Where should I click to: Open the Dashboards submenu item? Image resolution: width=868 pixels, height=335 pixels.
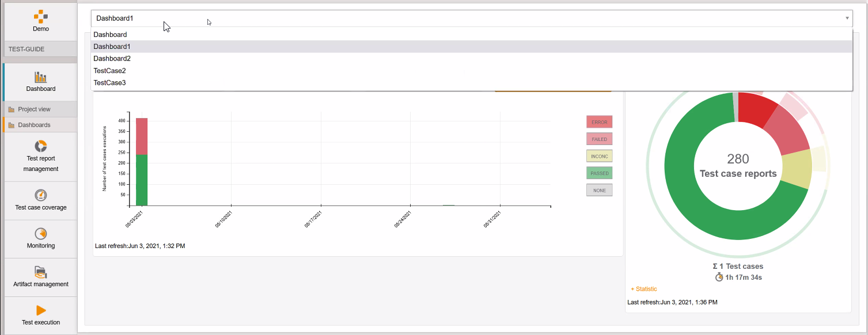point(34,125)
